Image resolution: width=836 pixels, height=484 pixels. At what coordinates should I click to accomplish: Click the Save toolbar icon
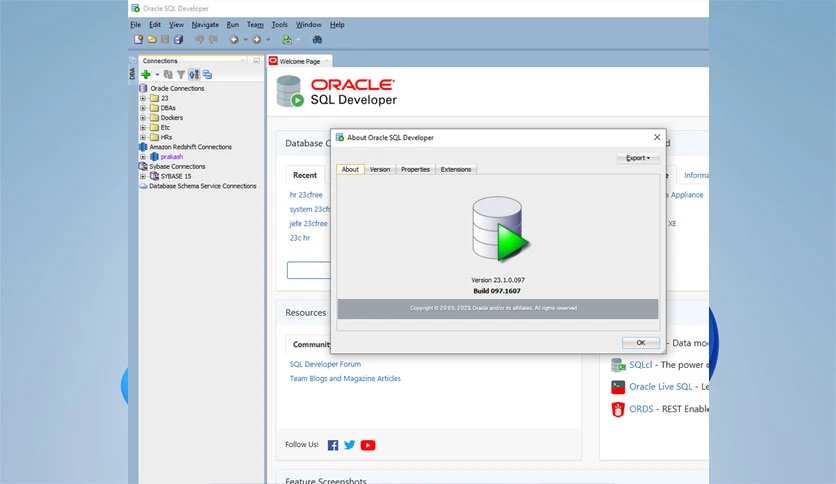pos(165,39)
